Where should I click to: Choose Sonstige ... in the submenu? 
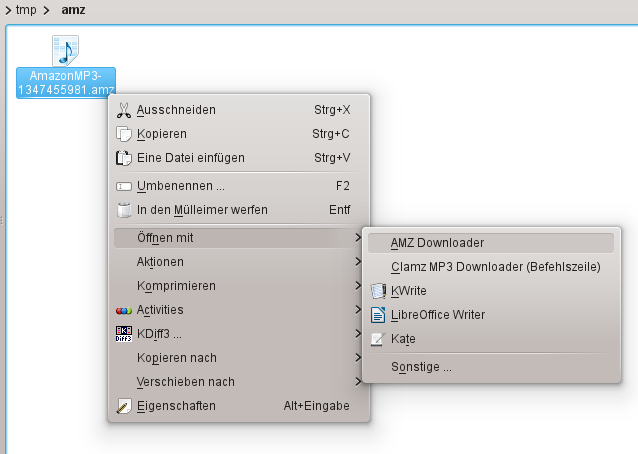click(x=491, y=367)
